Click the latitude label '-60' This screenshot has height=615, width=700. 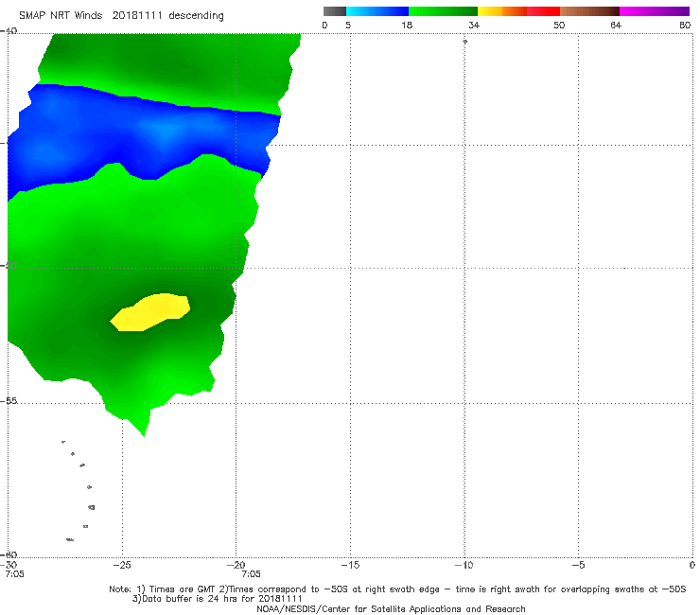9,554
